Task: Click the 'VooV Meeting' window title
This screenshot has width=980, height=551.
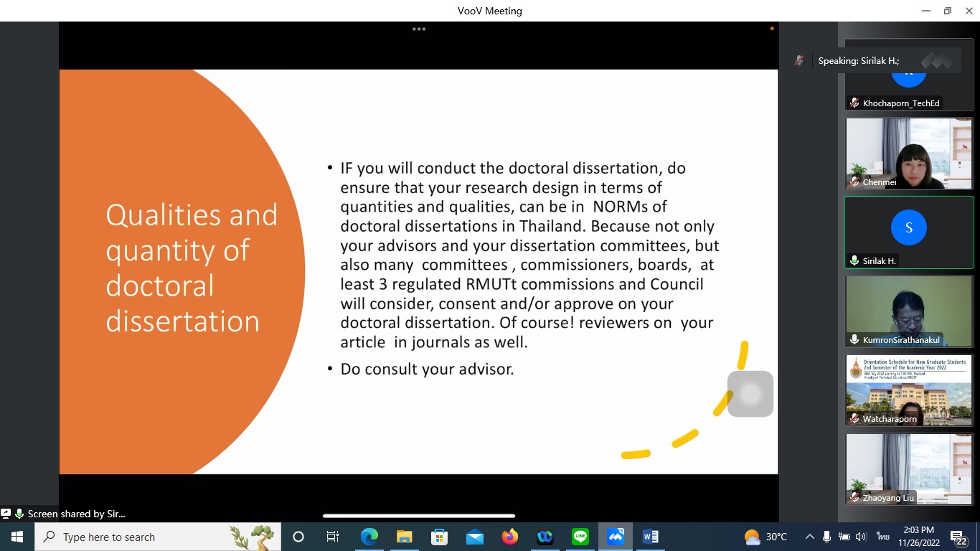Action: point(490,11)
